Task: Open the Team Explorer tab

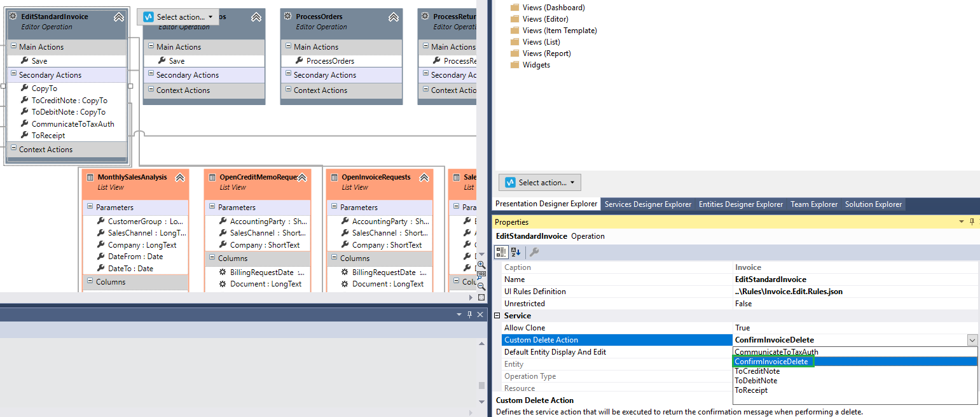Action: pos(814,204)
